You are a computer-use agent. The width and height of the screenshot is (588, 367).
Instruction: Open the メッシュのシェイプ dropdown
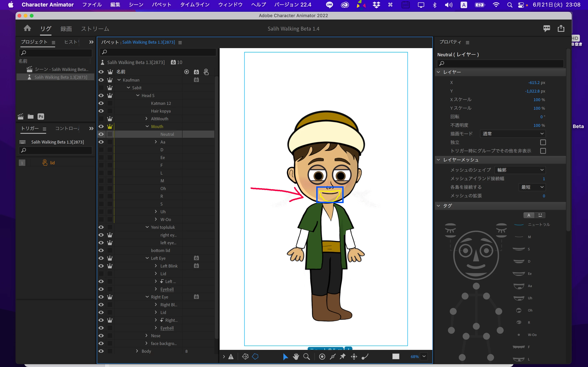pos(520,170)
